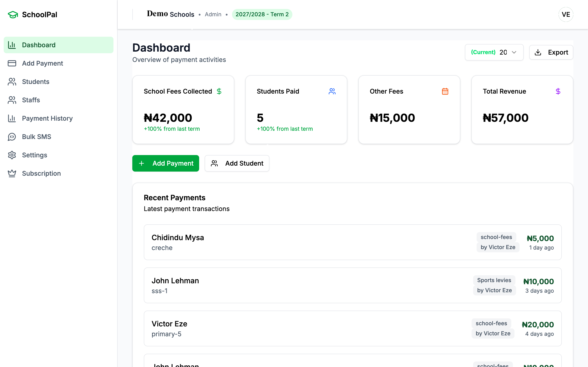Click the Add Payment card icon in sidebar

[12, 63]
